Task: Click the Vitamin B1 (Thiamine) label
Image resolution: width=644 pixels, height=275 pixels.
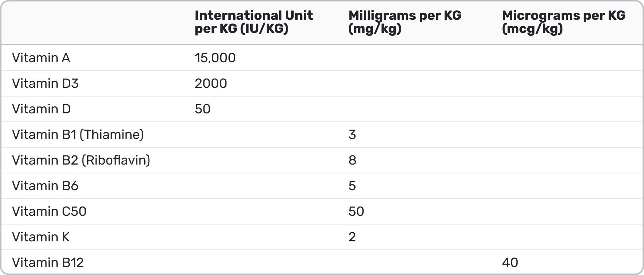Action: [x=78, y=135]
